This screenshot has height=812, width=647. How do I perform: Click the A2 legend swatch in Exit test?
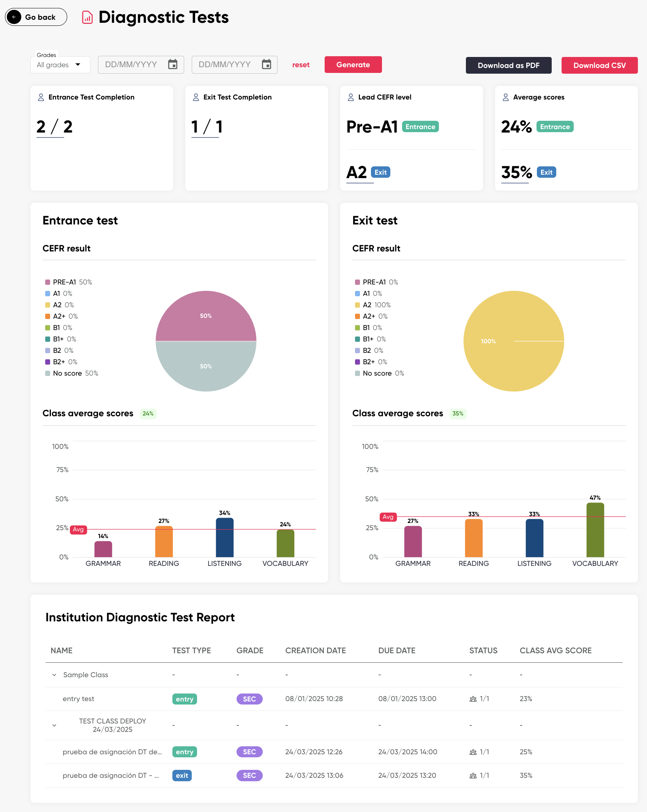click(357, 305)
